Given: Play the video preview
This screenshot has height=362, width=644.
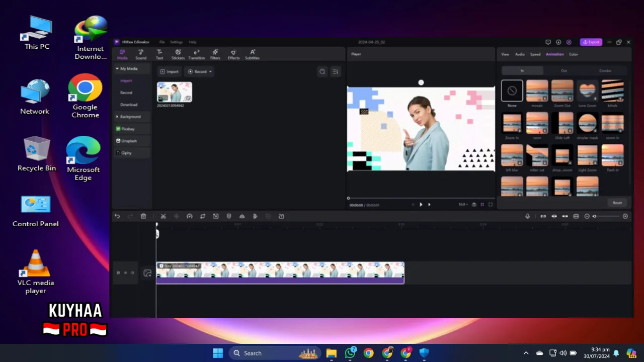Looking at the screenshot, I should coord(421,205).
